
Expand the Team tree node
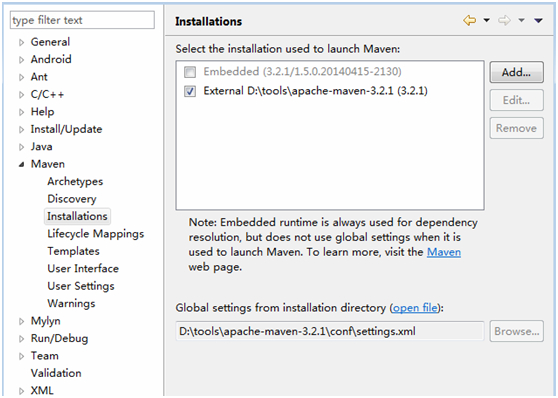pyautogui.click(x=21, y=356)
